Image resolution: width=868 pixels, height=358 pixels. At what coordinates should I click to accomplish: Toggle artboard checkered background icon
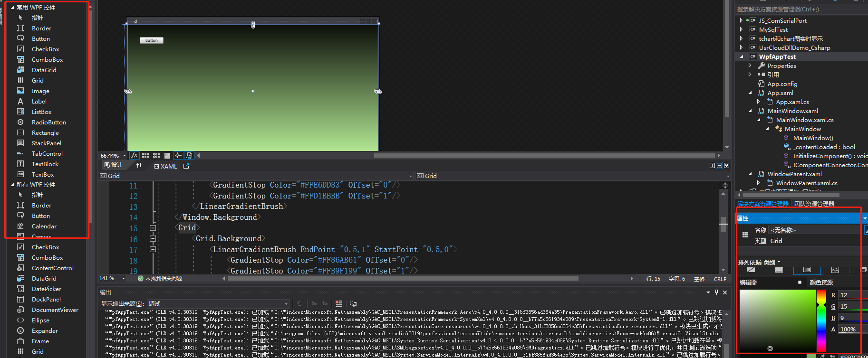[167, 155]
